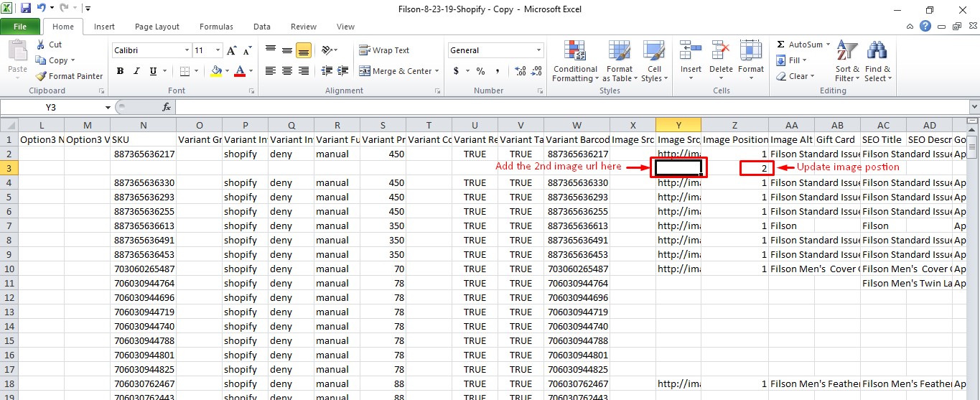
Task: Open Sort & Filter menu
Action: pos(847,62)
